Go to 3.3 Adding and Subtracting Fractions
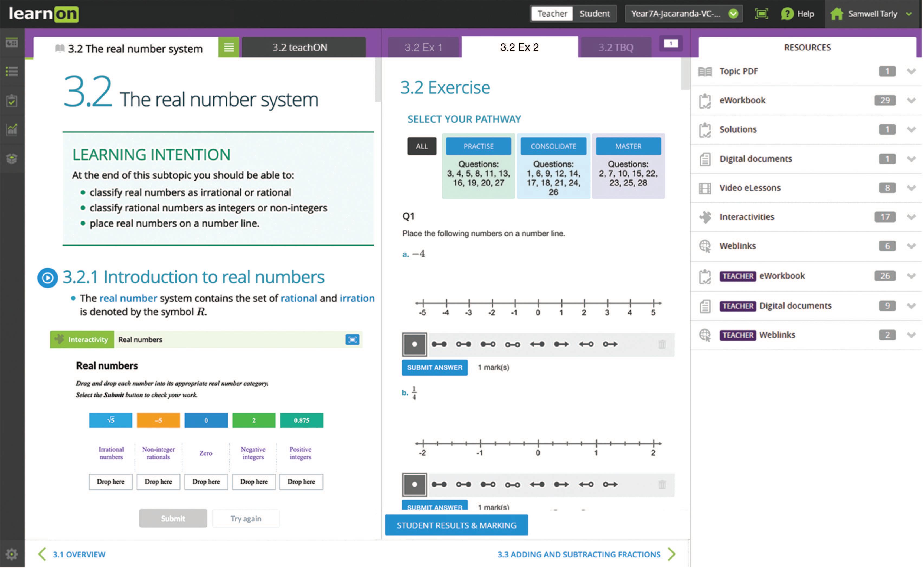 pyautogui.click(x=579, y=554)
